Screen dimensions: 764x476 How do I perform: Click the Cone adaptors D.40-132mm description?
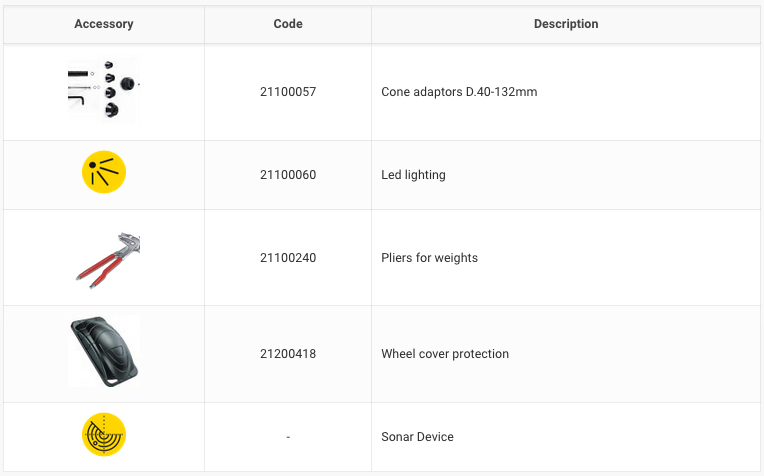pyautogui.click(x=459, y=92)
